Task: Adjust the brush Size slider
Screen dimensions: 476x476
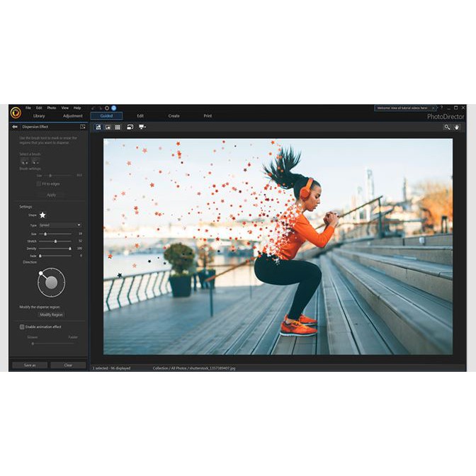Action: point(58,176)
